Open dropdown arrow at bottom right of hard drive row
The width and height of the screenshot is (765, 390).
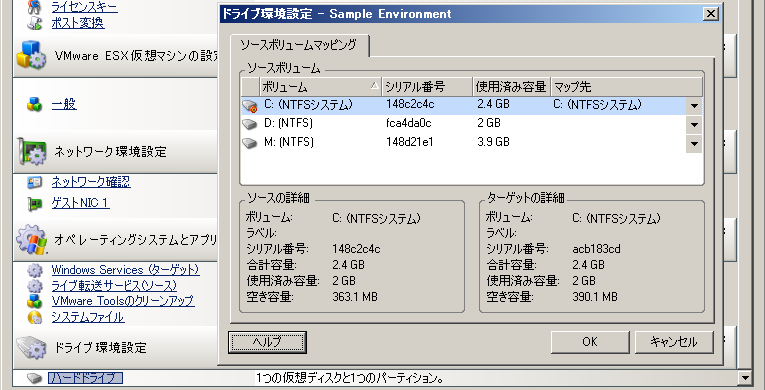[x=745, y=377]
